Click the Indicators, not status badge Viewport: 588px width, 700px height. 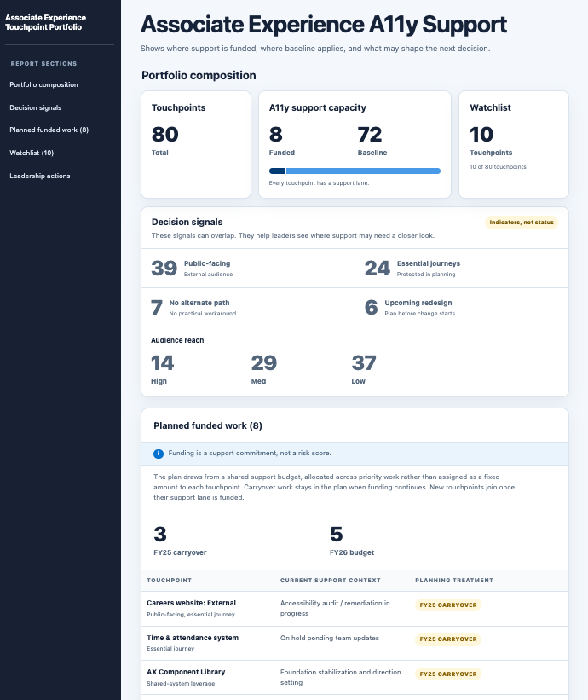[x=521, y=223]
